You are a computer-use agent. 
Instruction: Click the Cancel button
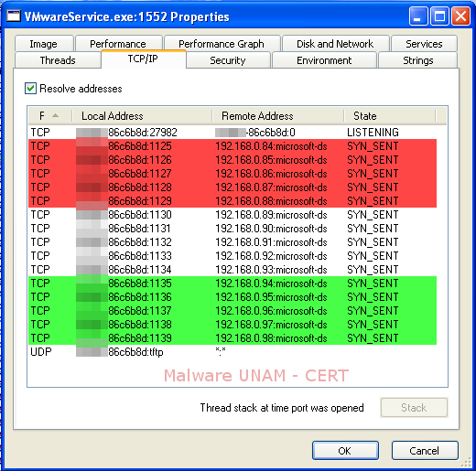point(425,451)
